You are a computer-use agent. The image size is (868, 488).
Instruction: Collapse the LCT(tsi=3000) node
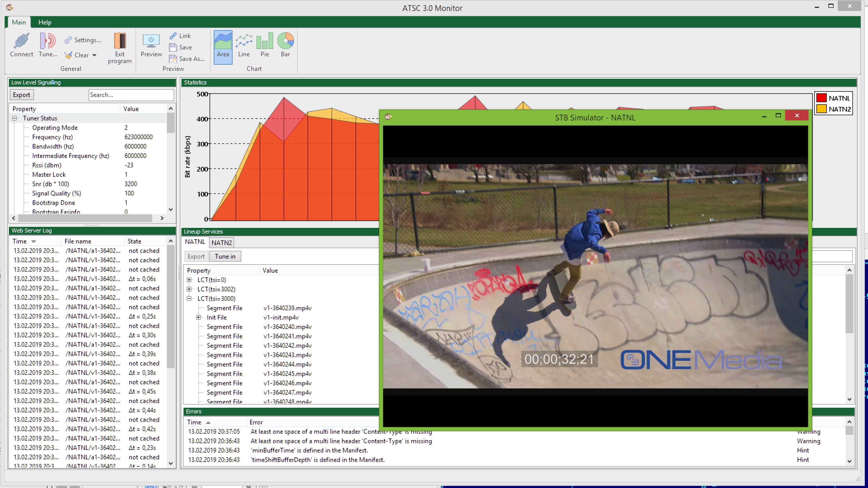coord(189,298)
